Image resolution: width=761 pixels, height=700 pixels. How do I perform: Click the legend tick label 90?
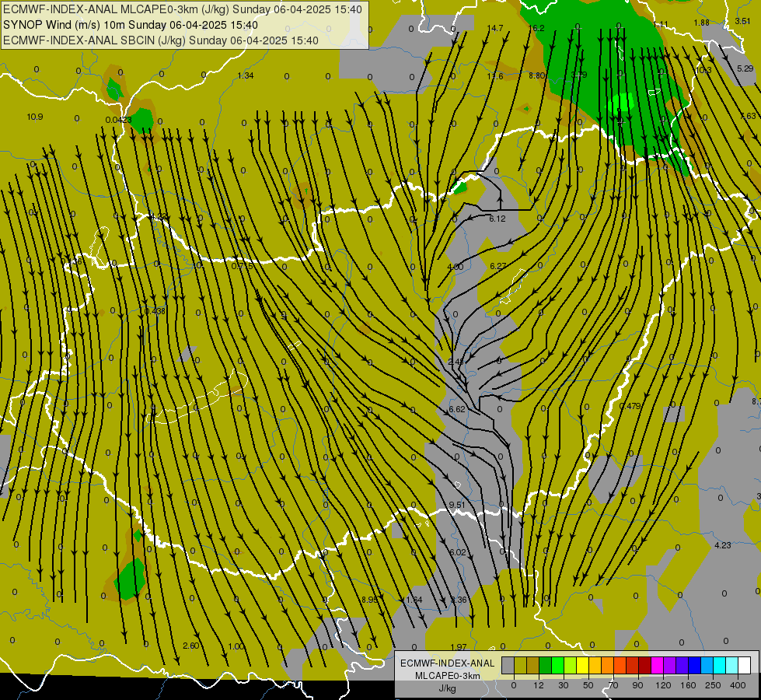point(637,685)
